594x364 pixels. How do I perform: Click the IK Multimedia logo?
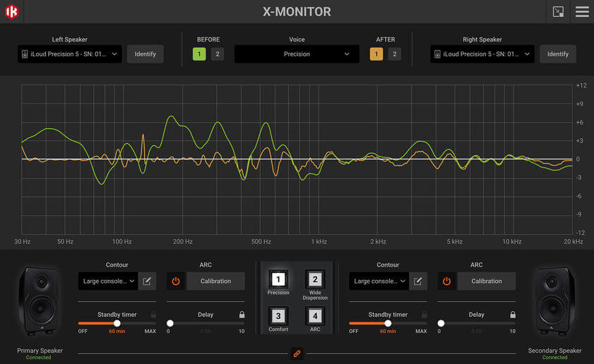click(x=12, y=12)
